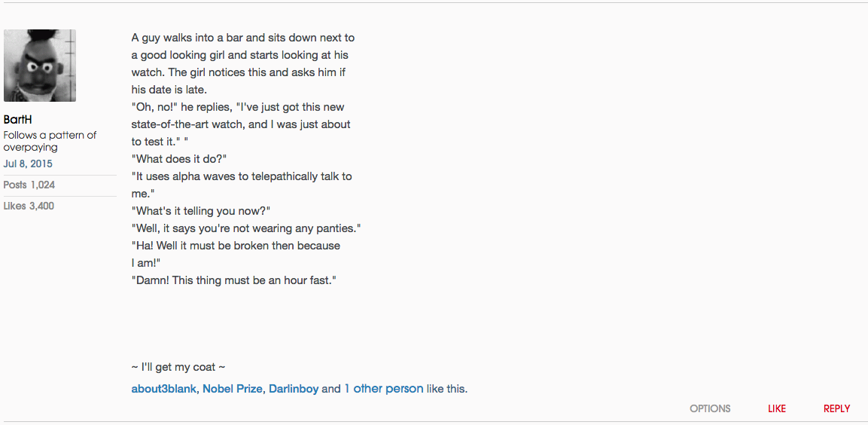
Task: Click BartH's Bert avatar image
Action: click(x=40, y=66)
